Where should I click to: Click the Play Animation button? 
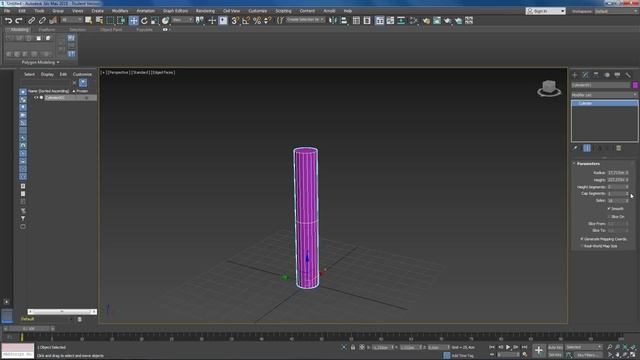(508, 347)
